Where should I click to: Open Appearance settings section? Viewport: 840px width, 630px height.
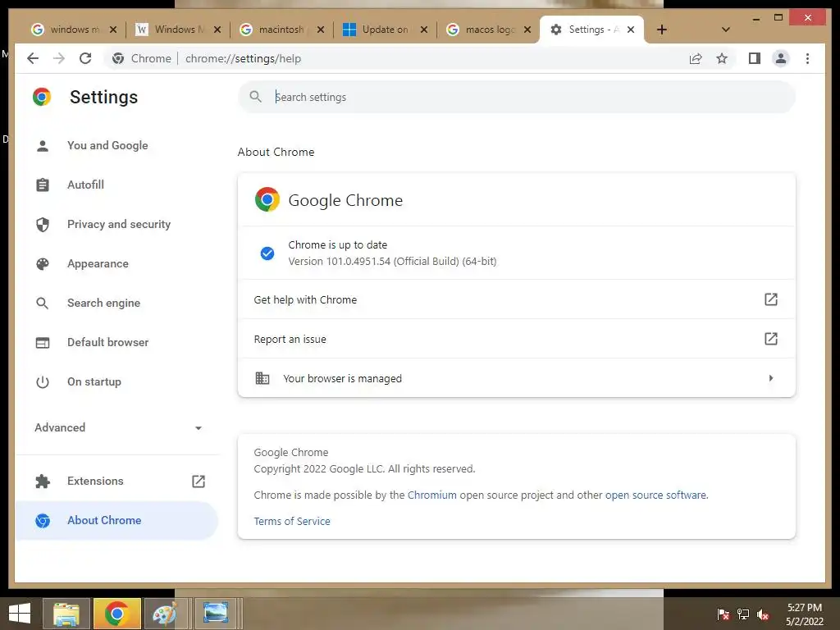[98, 263]
